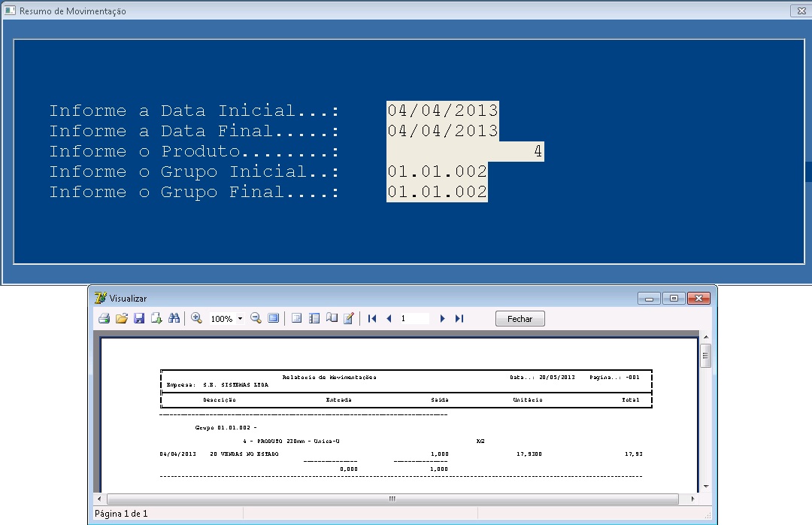Zoom out on the report preview
Viewport: 812px width, 525px height.
256,319
